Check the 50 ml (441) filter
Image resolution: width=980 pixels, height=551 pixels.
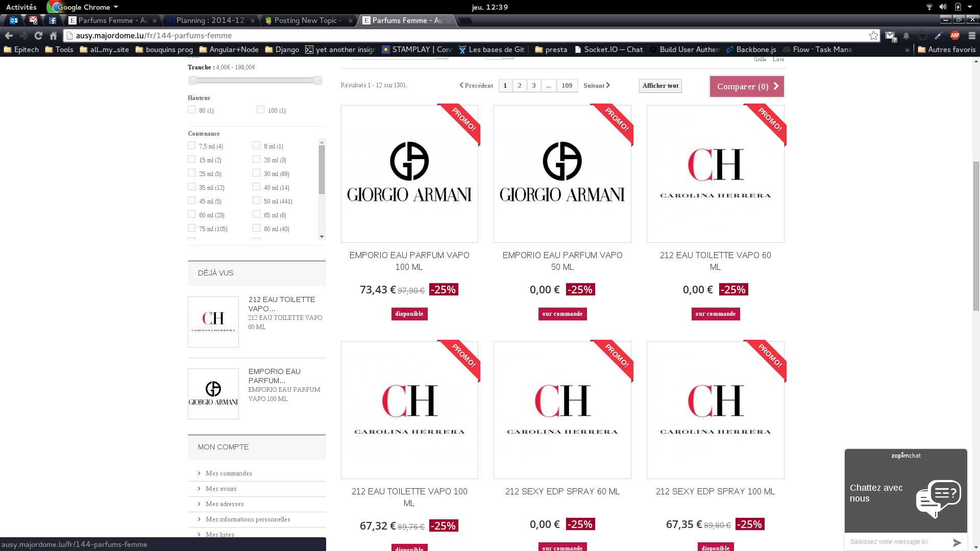tap(256, 201)
